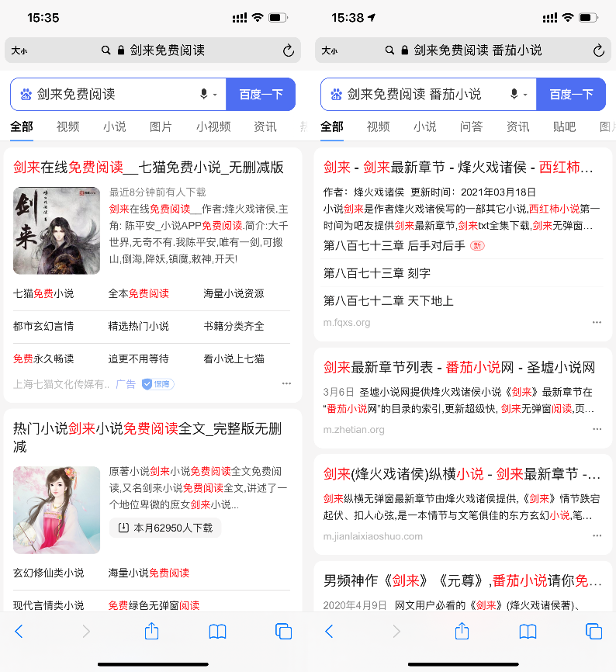The width and height of the screenshot is (616, 672).
Task: Open 剑来 book cover thumbnail
Action: click(57, 230)
